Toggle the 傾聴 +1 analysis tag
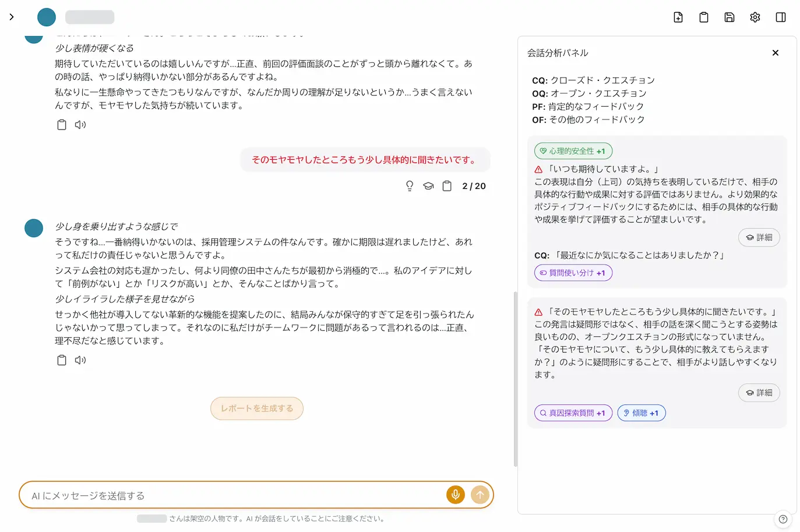Viewport: 800px width, 532px height. (641, 413)
